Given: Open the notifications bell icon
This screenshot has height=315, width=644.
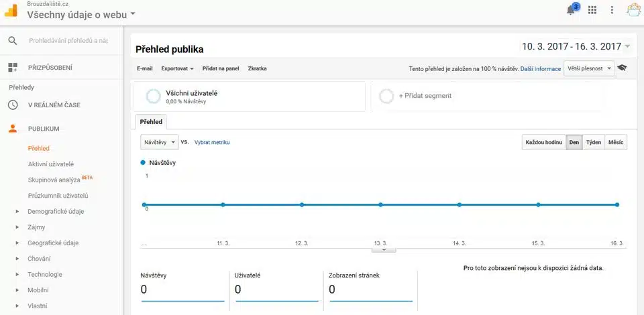Looking at the screenshot, I should (571, 10).
